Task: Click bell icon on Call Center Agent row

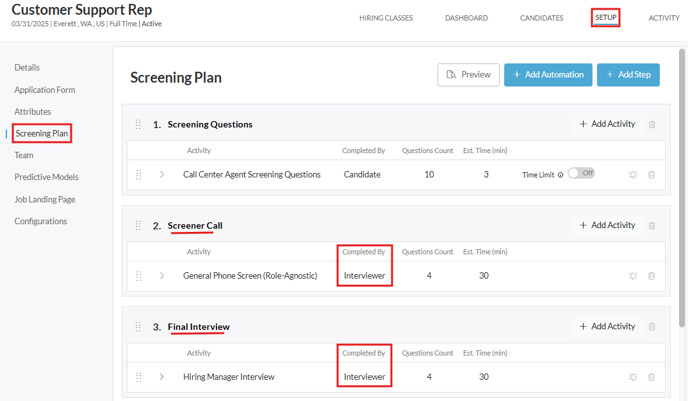Action: coord(633,175)
